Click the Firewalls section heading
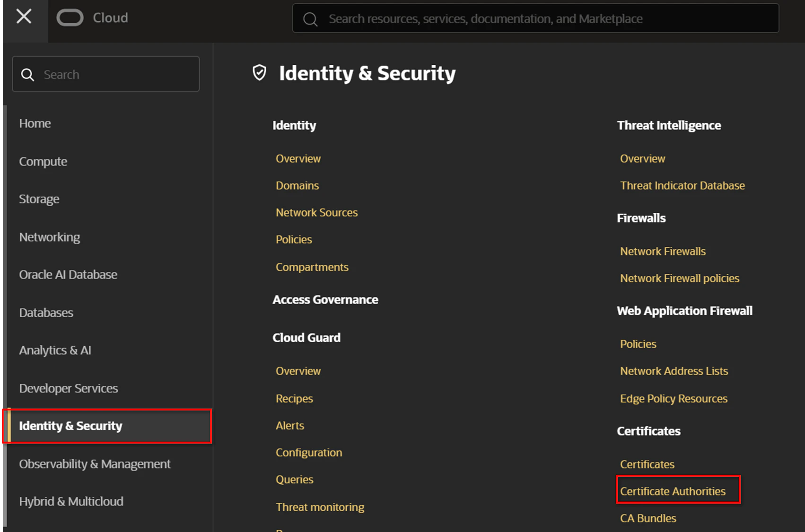Screen dimensions: 805x532 click(x=641, y=218)
